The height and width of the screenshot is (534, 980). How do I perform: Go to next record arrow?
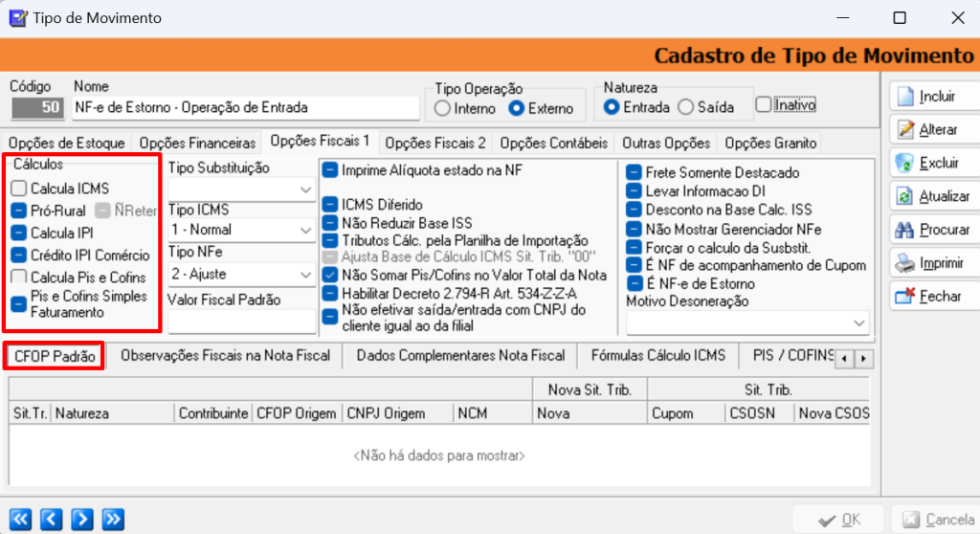click(82, 519)
